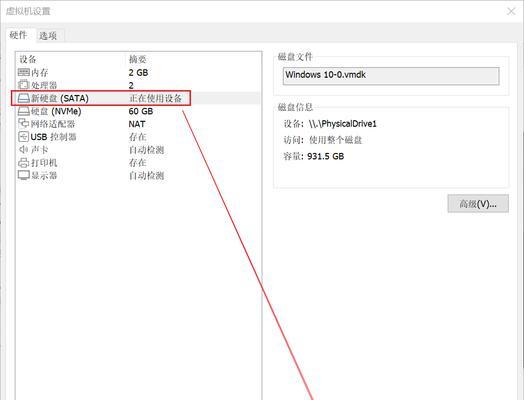Switch to the 选项 (Options) tab
524x400 pixels.
point(48,36)
